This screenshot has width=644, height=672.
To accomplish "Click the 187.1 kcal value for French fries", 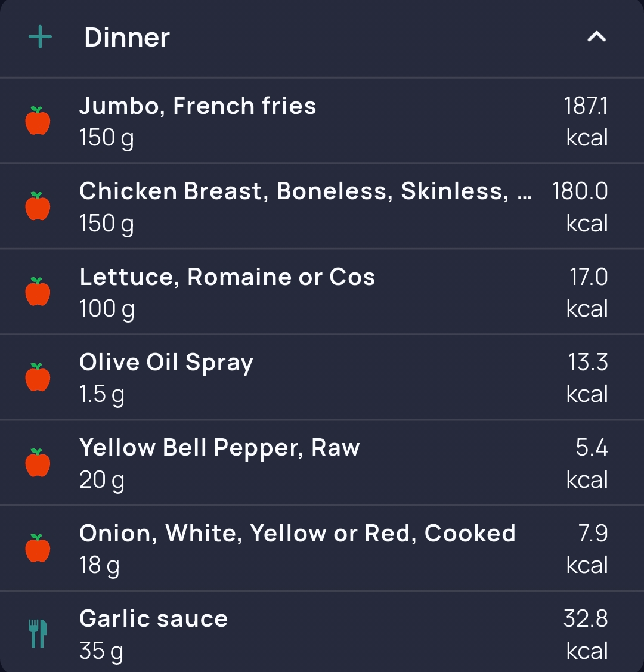I will (586, 121).
